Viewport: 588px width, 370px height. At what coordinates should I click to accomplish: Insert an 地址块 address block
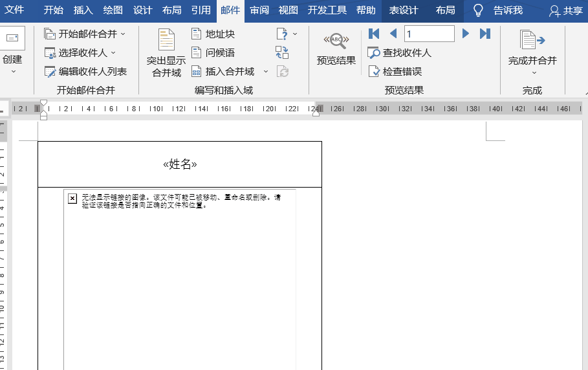pos(213,34)
